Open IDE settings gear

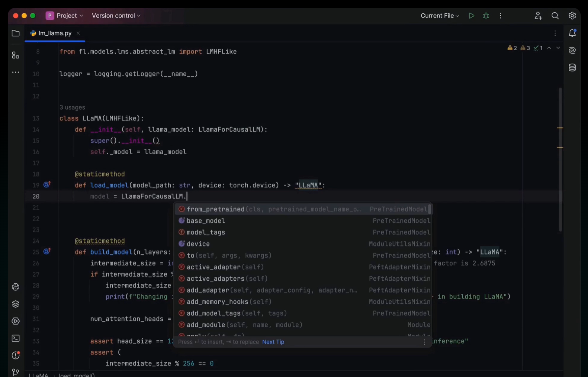coord(572,16)
